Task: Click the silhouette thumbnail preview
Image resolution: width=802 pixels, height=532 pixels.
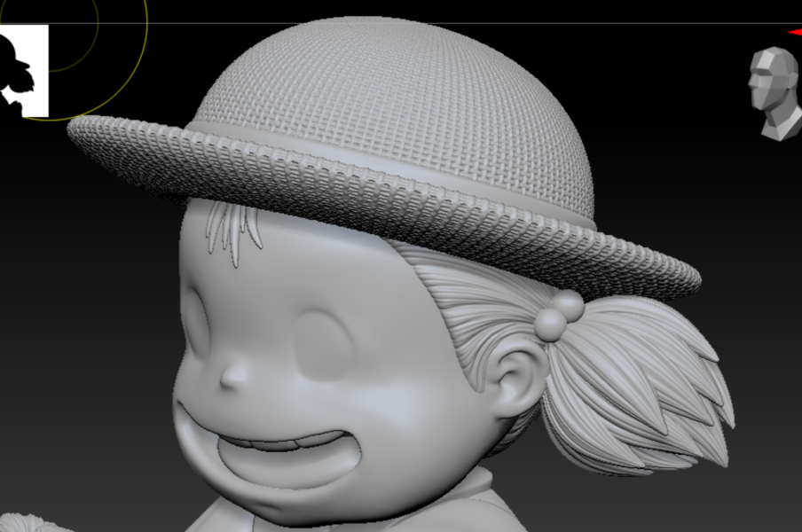Action: (x=24, y=71)
